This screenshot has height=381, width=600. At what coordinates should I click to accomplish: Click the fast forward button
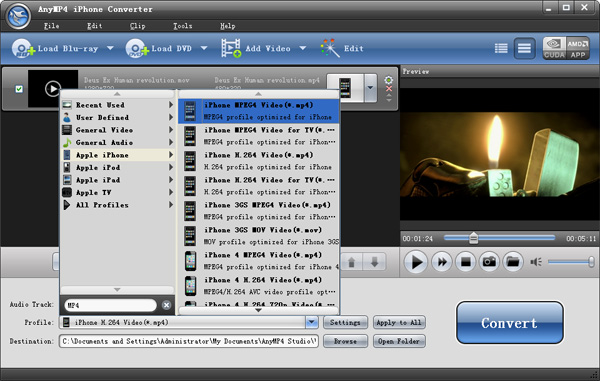coord(442,262)
